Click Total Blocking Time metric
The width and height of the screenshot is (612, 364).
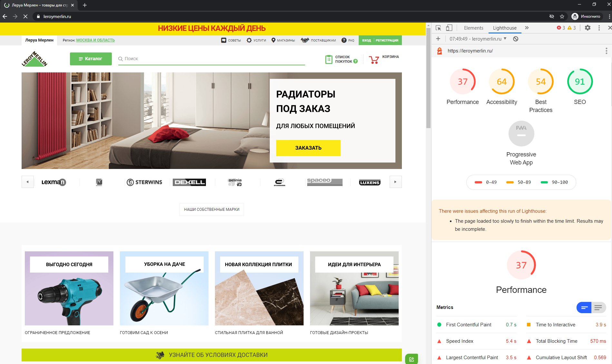pos(566,341)
